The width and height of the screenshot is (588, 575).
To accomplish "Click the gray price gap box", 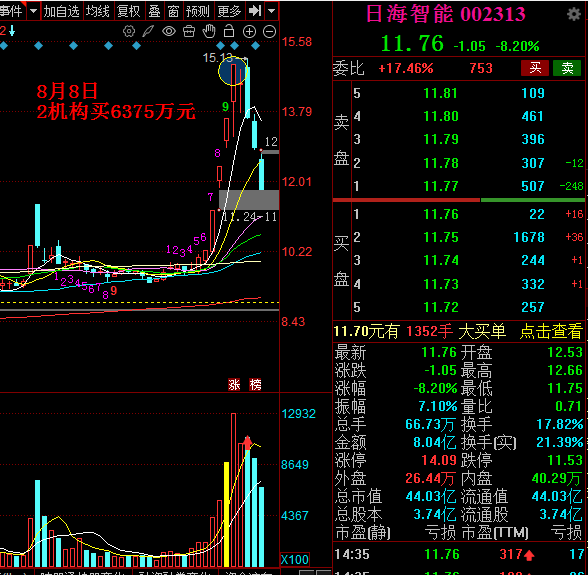I will 249,200.
